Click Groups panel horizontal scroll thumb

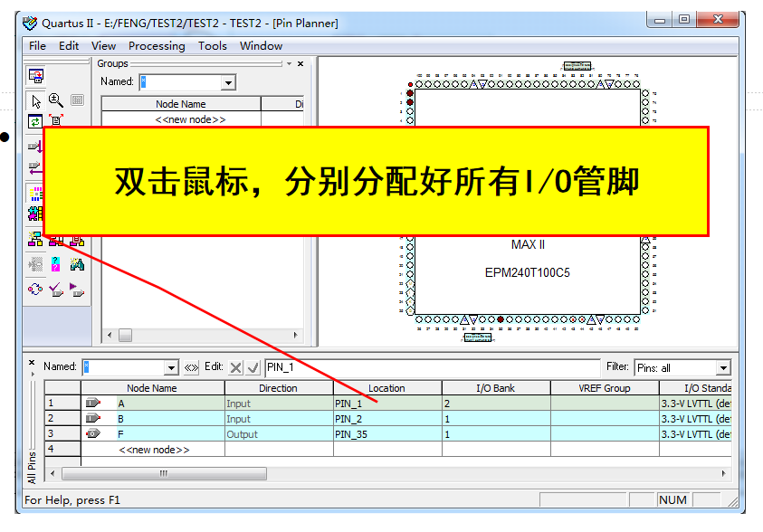pos(125,335)
